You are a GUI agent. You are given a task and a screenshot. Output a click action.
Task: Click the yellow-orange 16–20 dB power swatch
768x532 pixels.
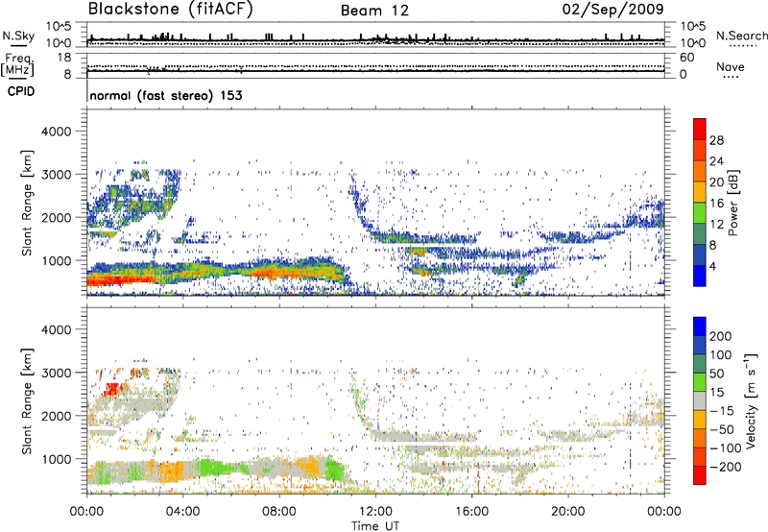point(700,191)
